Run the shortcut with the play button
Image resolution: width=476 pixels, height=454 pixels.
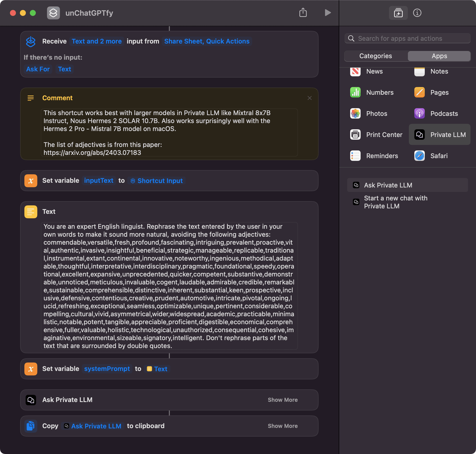(328, 13)
